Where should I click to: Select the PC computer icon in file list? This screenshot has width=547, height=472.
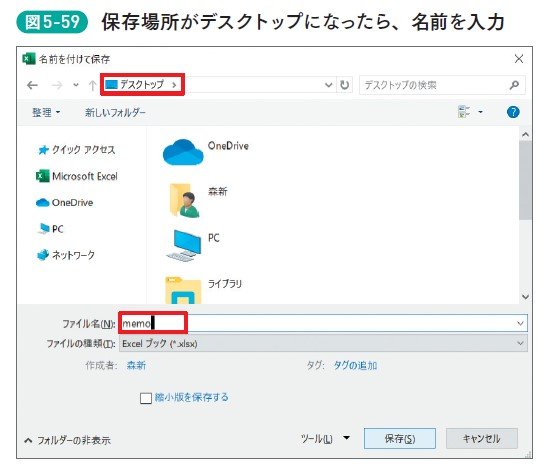[184, 245]
